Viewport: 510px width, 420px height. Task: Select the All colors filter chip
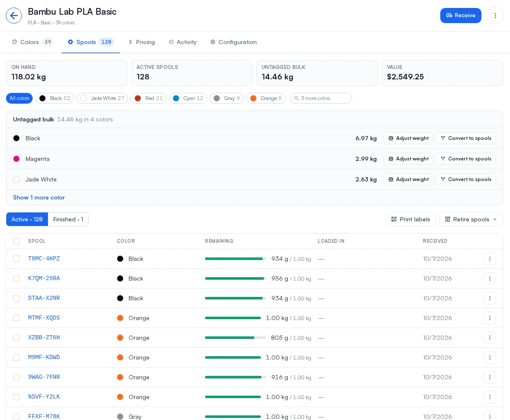point(19,98)
